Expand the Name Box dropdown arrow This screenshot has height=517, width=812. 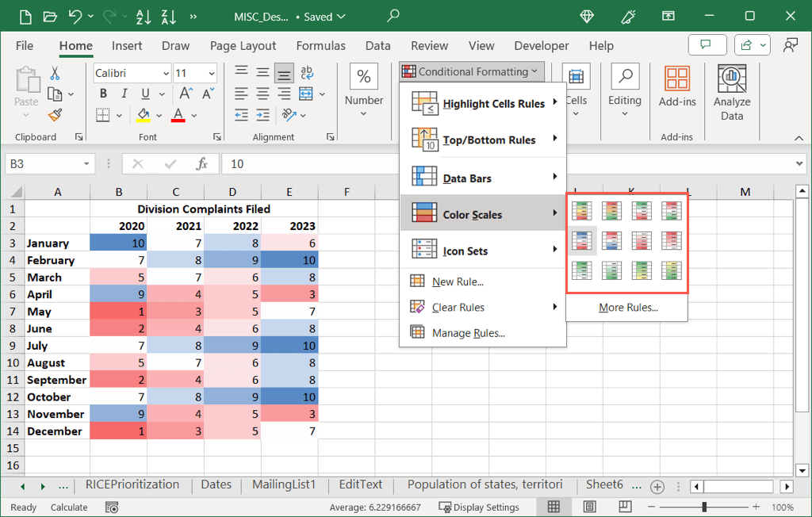tap(86, 164)
